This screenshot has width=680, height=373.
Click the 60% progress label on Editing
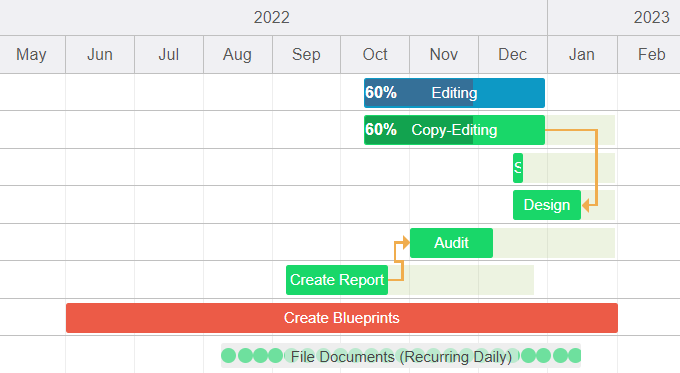click(x=381, y=92)
